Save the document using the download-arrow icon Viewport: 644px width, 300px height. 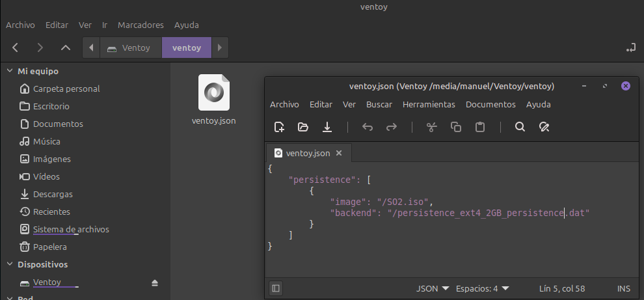[327, 127]
